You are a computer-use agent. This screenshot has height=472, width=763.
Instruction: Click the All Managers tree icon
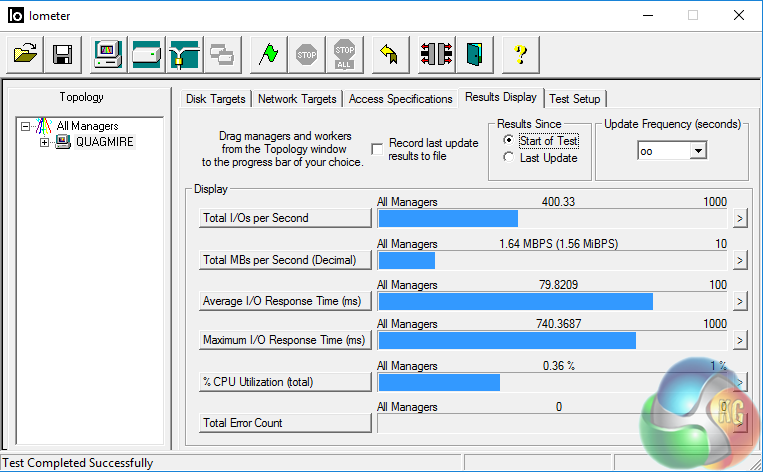coord(43,126)
